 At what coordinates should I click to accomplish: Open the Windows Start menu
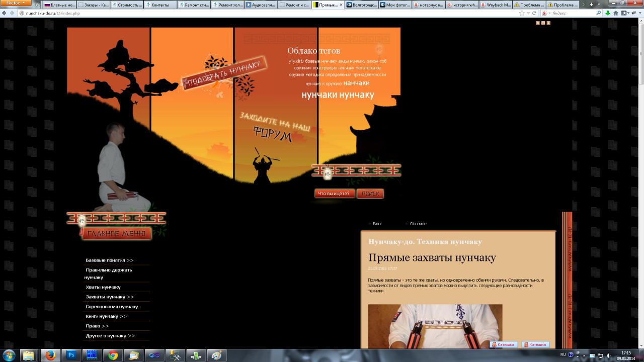coord(9,355)
